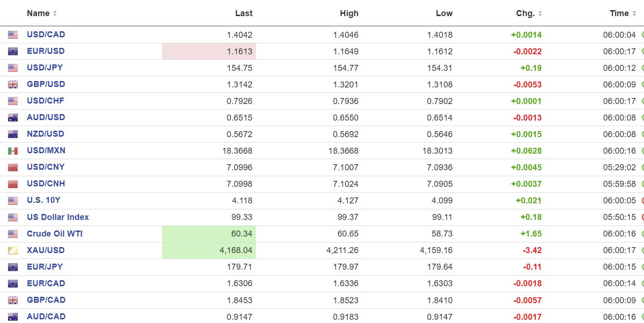Sort the table by the Name column arrows
This screenshot has height=323, width=644.
click(55, 13)
